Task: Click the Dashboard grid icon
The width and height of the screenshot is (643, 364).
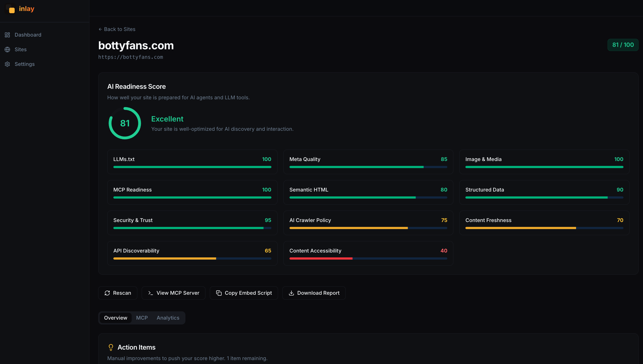Action: [x=7, y=35]
